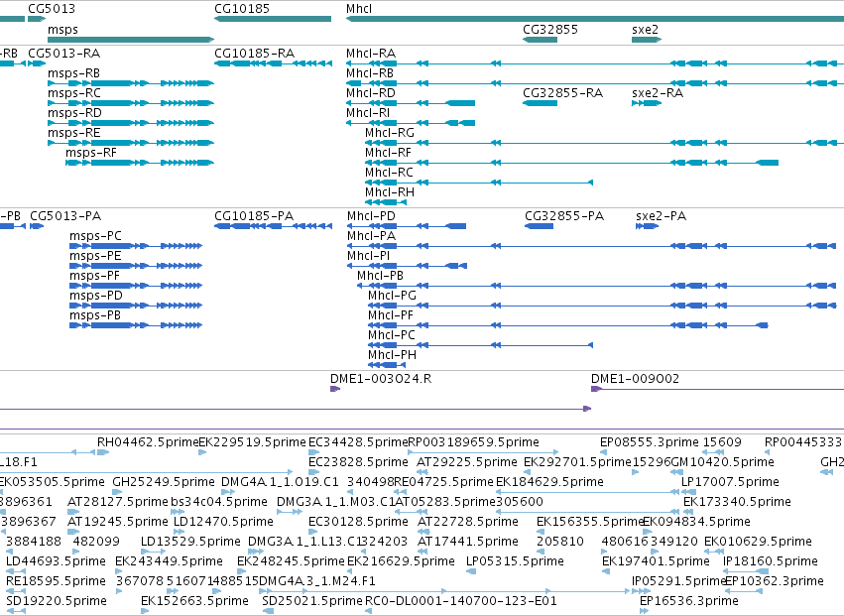Select EP08555.3prime EST label
The width and height of the screenshot is (844, 616).
(x=650, y=442)
